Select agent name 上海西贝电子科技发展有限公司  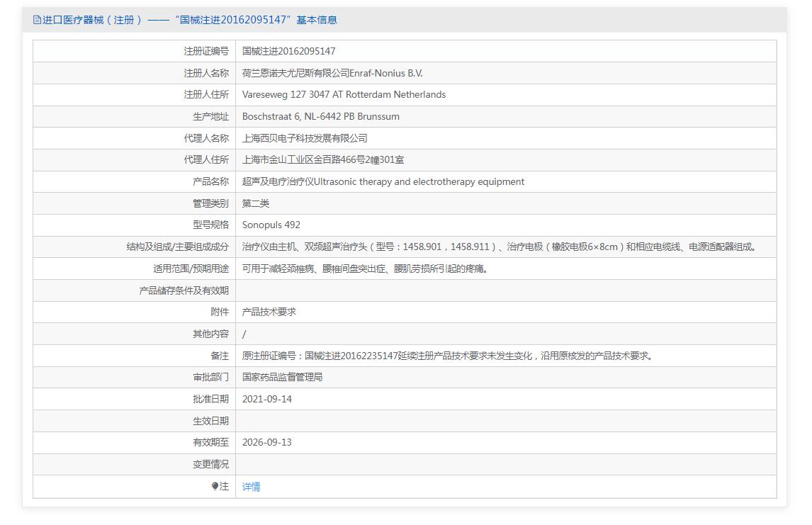(305, 138)
